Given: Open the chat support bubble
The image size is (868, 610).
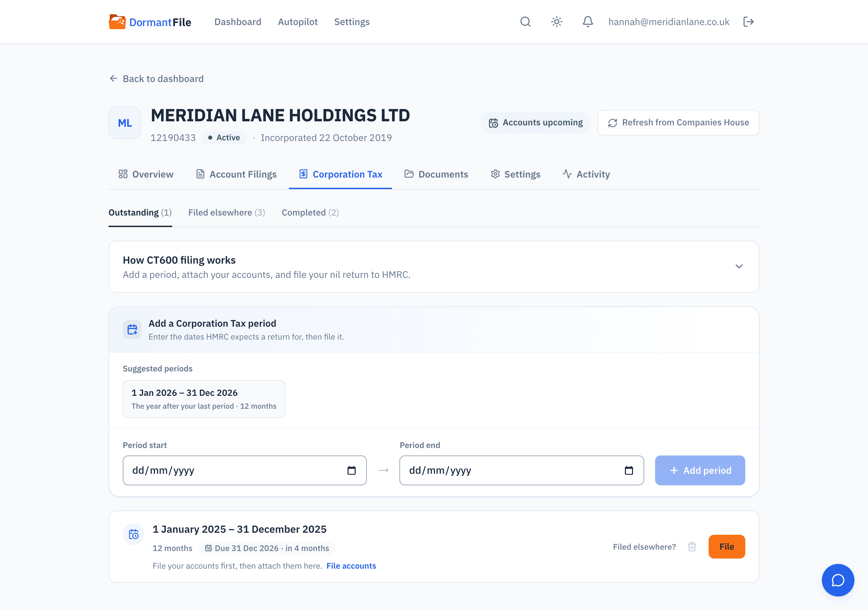Looking at the screenshot, I should (x=838, y=580).
